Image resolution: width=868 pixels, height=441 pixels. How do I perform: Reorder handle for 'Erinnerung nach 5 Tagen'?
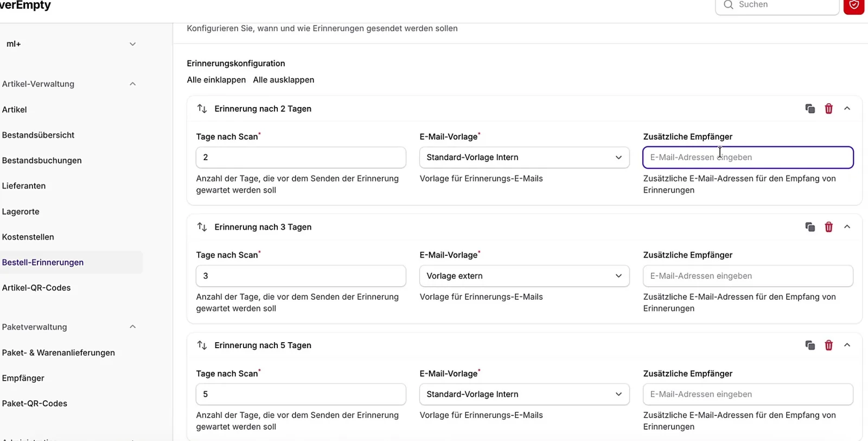[x=202, y=345]
